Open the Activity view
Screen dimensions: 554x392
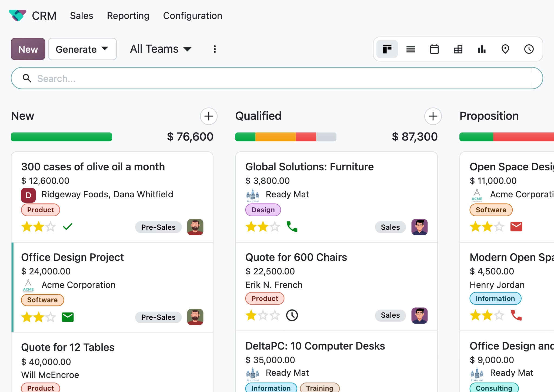[x=529, y=49]
